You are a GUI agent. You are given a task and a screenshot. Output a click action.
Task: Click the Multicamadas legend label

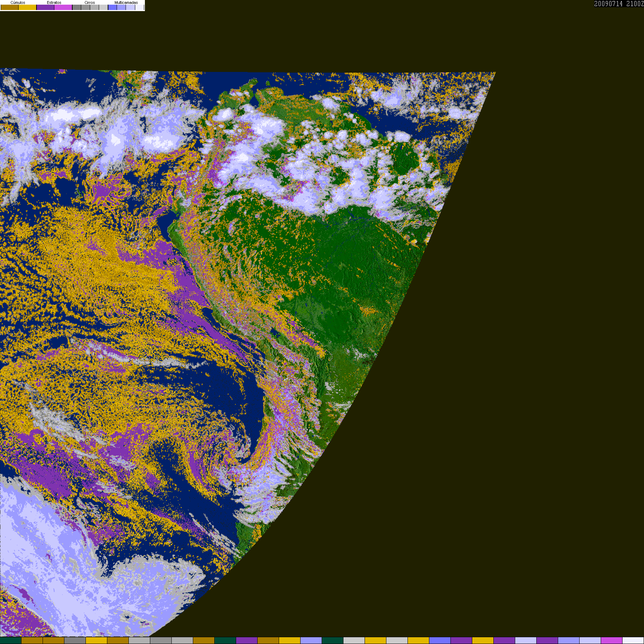[x=126, y=3]
